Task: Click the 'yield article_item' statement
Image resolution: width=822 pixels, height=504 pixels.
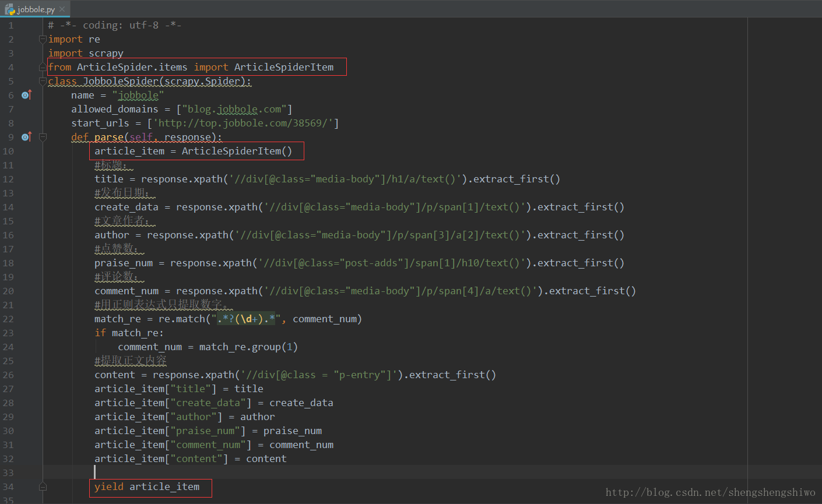Action: click(x=147, y=487)
